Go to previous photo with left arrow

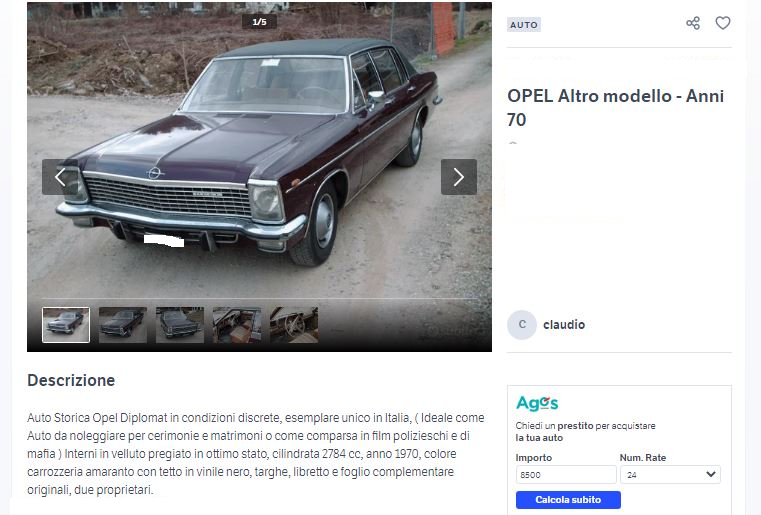coord(60,177)
